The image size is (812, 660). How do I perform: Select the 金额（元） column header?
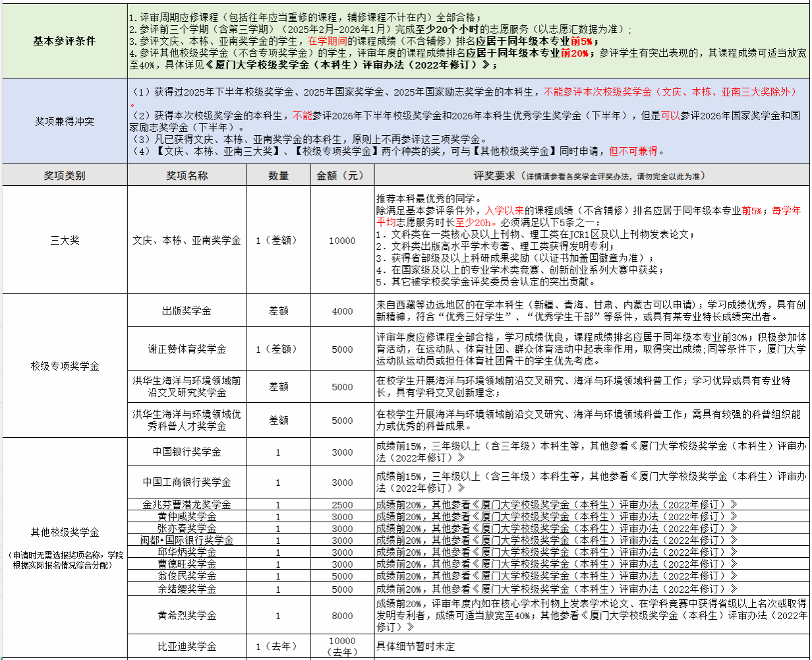[341, 175]
